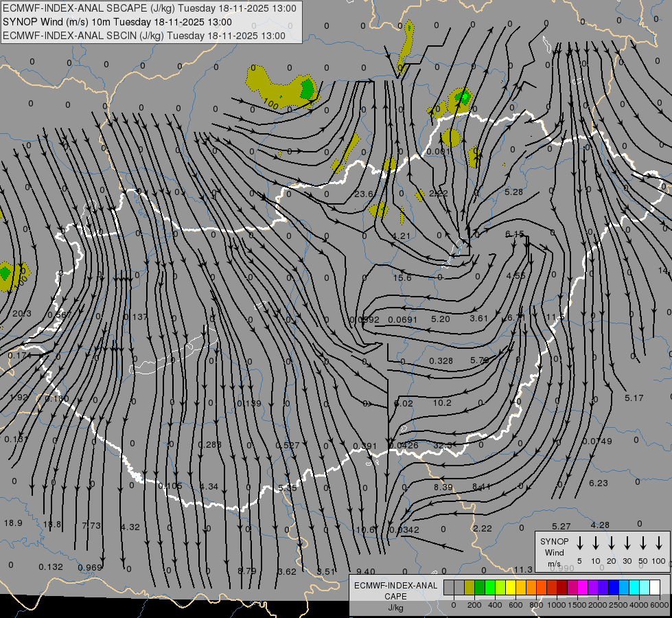Click the 18.9 value on the map
This screenshot has height=618, width=672.
point(13,523)
